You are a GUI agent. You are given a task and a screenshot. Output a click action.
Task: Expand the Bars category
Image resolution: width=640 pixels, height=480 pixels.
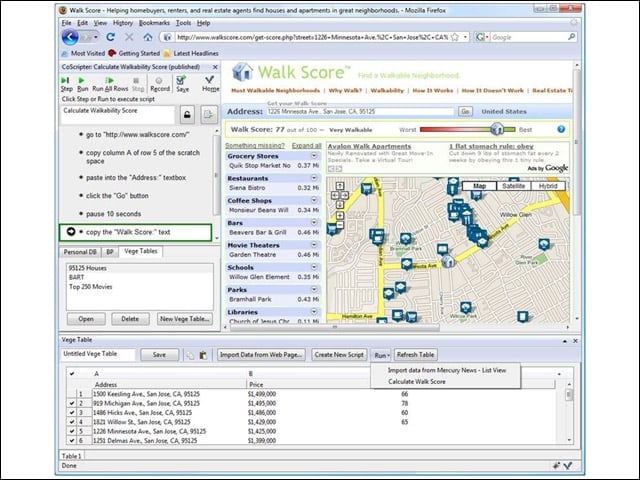pyautogui.click(x=314, y=222)
